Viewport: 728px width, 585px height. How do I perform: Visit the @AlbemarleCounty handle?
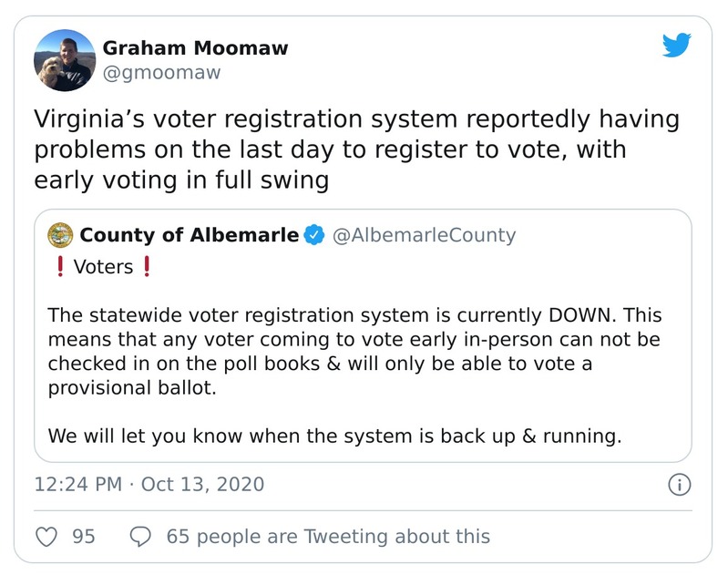click(424, 235)
